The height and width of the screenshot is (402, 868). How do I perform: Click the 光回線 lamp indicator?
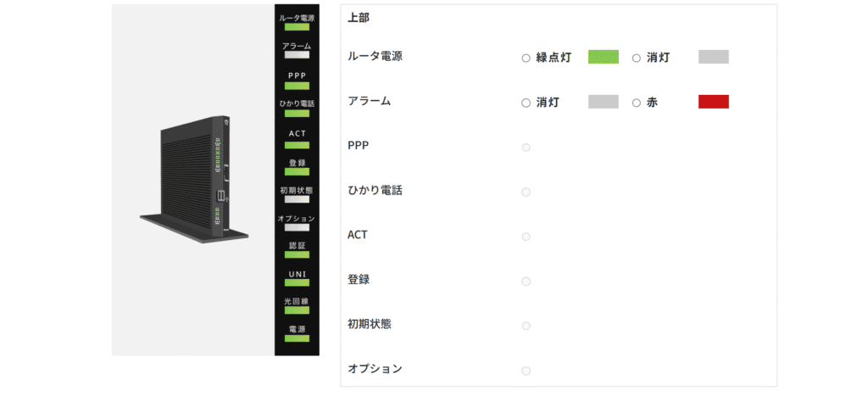(x=297, y=310)
